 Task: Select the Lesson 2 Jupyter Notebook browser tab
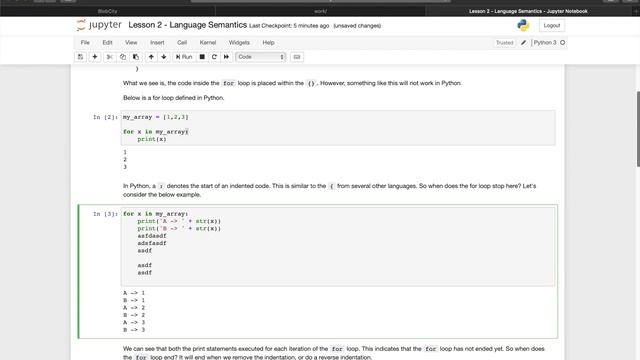528,11
